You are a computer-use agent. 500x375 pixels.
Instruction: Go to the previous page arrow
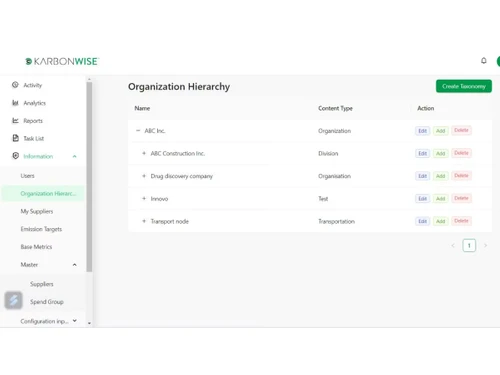pos(453,246)
